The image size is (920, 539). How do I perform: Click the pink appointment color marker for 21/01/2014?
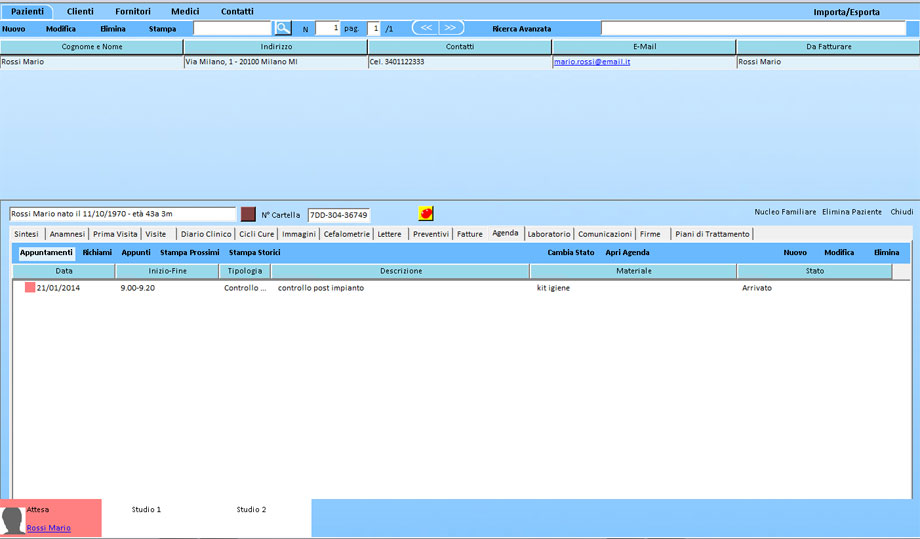point(30,287)
